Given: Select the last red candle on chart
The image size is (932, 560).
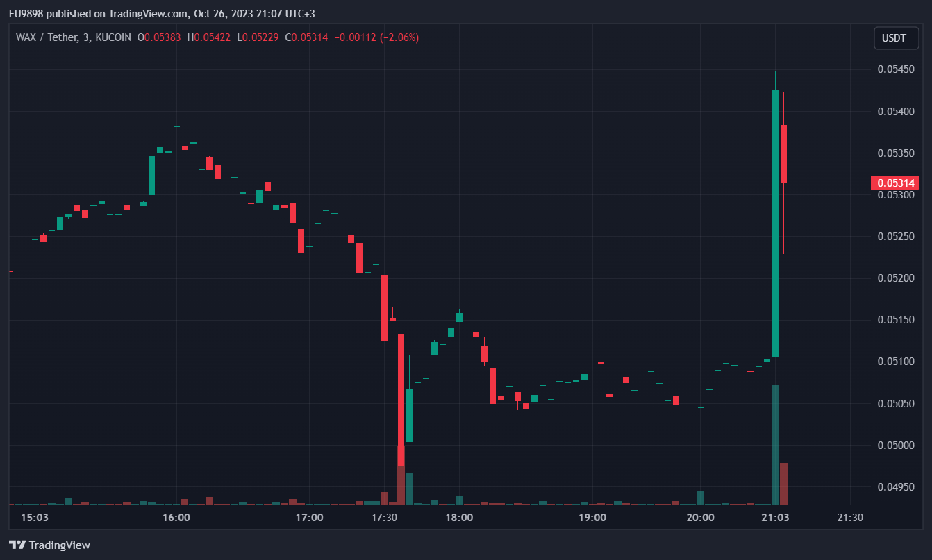Looking at the screenshot, I should tap(783, 154).
